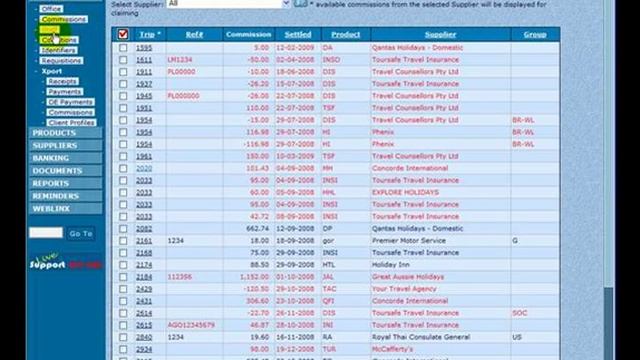Select the checkbox for trip 2184
The image size is (640, 360).
click(x=123, y=277)
